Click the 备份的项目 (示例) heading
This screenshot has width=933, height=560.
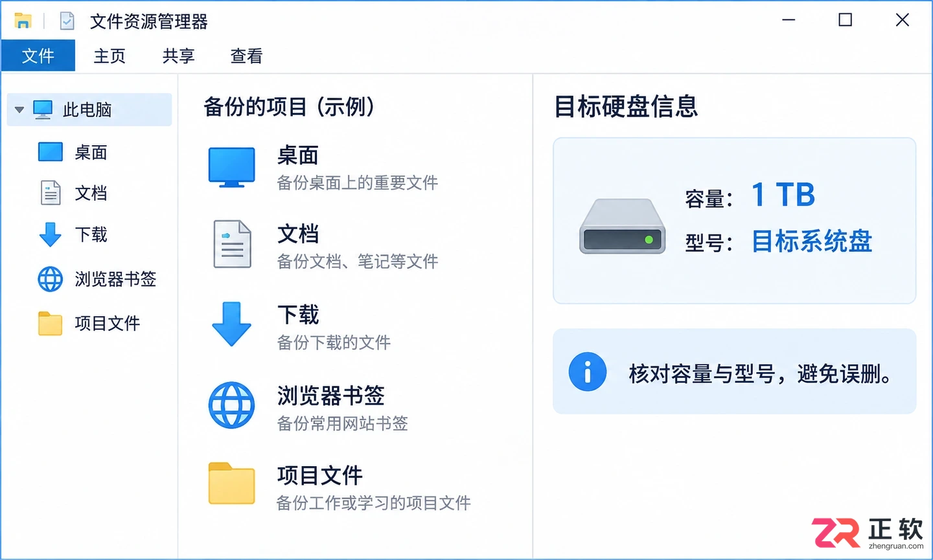click(x=290, y=107)
